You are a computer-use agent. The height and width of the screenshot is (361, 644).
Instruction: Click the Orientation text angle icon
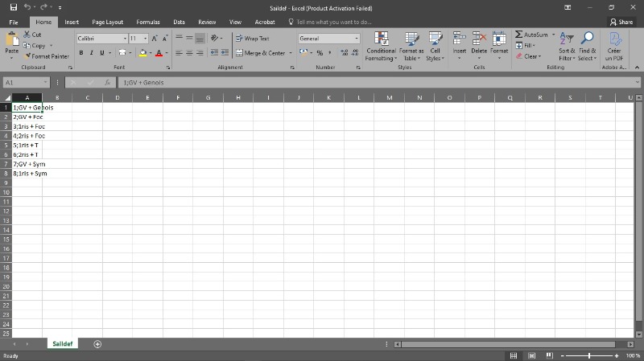point(214,38)
